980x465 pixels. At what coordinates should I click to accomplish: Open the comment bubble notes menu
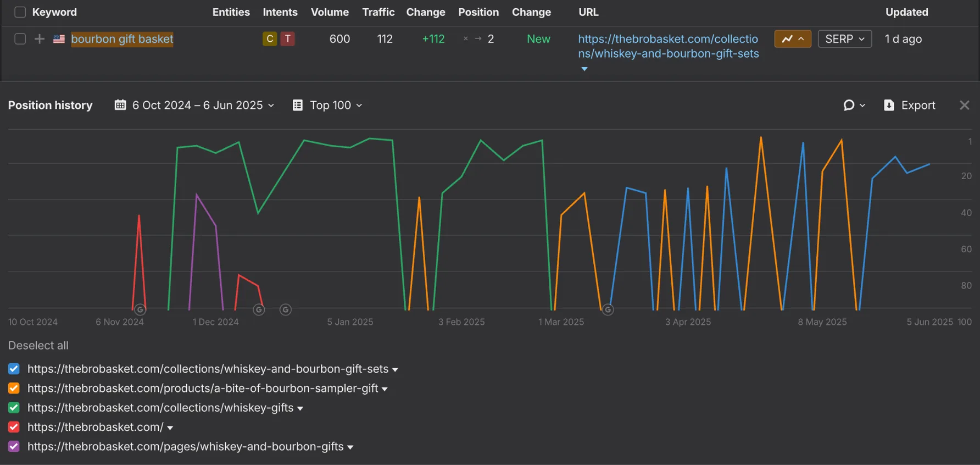coord(854,105)
